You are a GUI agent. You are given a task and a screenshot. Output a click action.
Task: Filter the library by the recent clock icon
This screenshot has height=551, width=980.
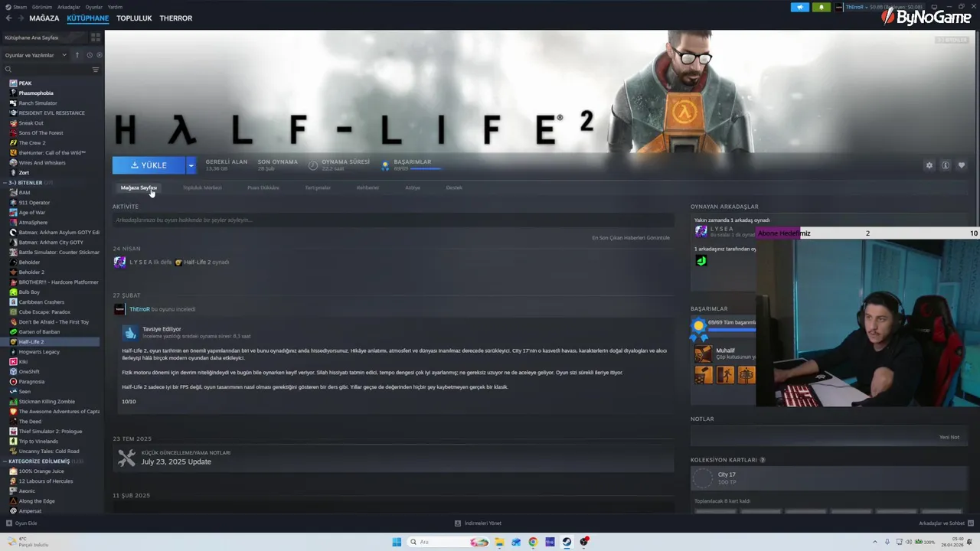pos(90,55)
